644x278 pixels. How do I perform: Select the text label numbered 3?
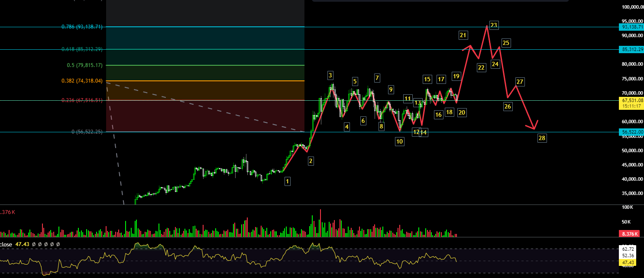(330, 76)
